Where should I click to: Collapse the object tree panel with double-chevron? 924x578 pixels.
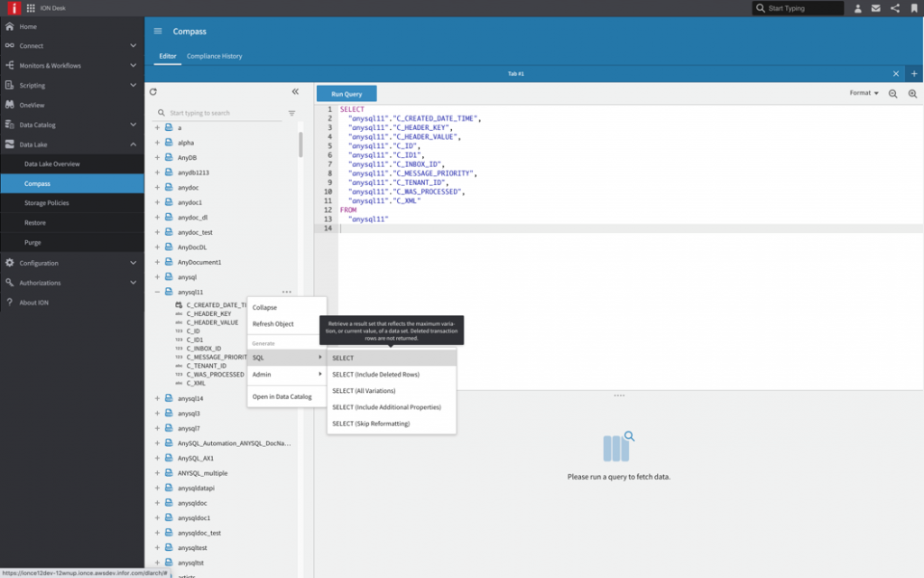click(295, 91)
